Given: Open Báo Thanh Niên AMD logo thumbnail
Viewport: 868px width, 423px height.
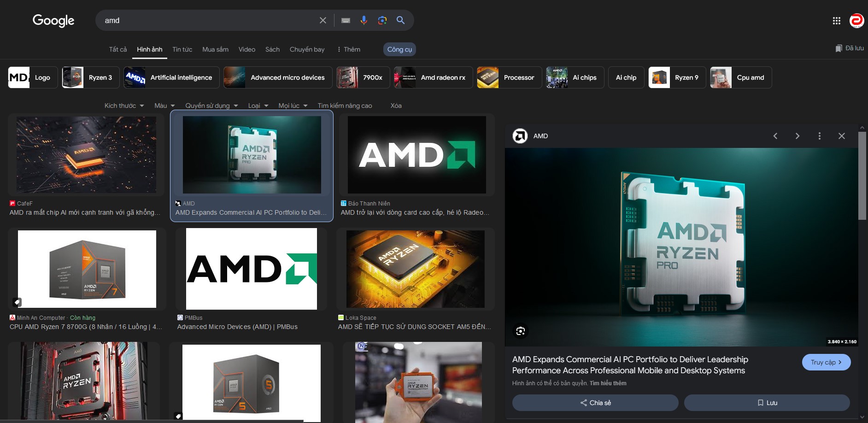Looking at the screenshot, I should (417, 155).
